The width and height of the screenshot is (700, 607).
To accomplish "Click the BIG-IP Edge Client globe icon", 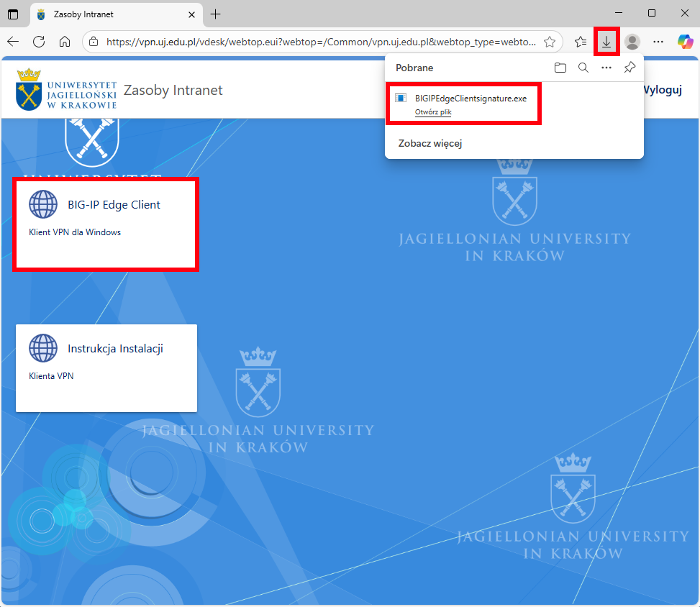I will click(43, 204).
